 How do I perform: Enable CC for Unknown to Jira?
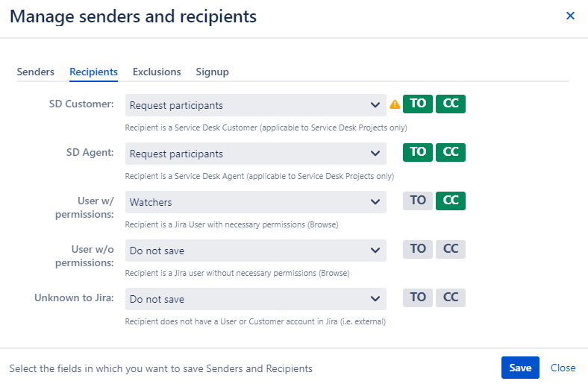point(451,298)
